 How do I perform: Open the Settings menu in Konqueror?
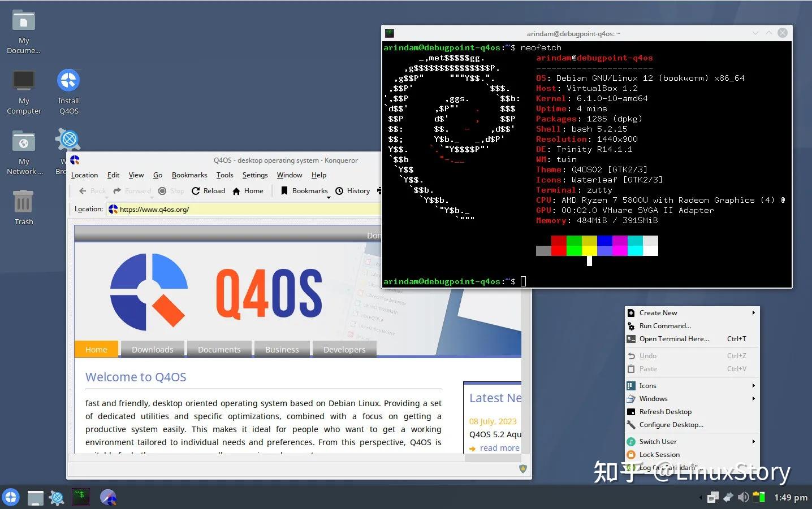[x=254, y=175]
